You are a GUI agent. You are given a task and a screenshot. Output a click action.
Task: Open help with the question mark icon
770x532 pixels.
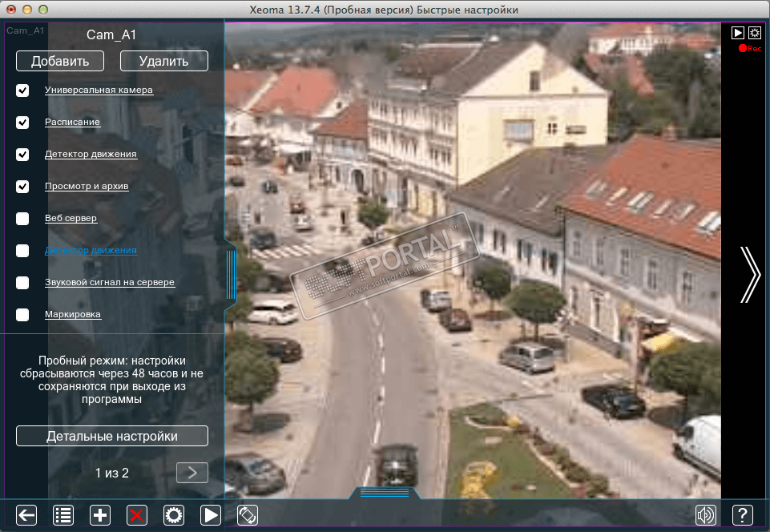[743, 515]
